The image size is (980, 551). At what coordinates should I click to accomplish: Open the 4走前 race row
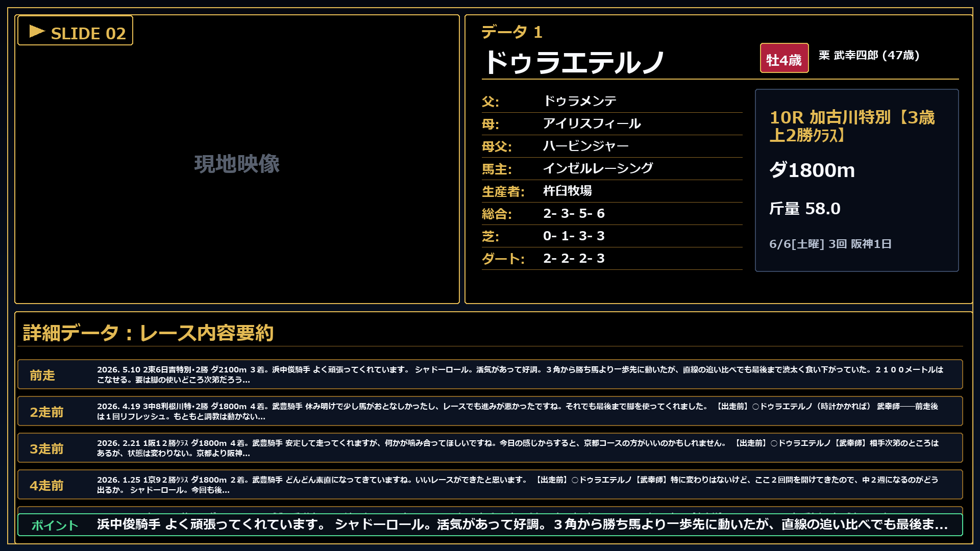click(x=490, y=485)
